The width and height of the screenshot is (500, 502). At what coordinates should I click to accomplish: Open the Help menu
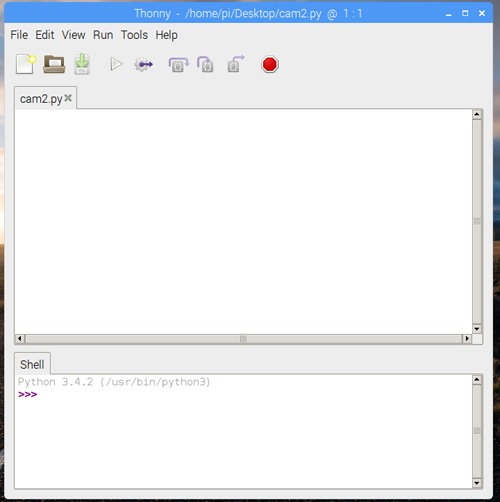click(x=166, y=35)
